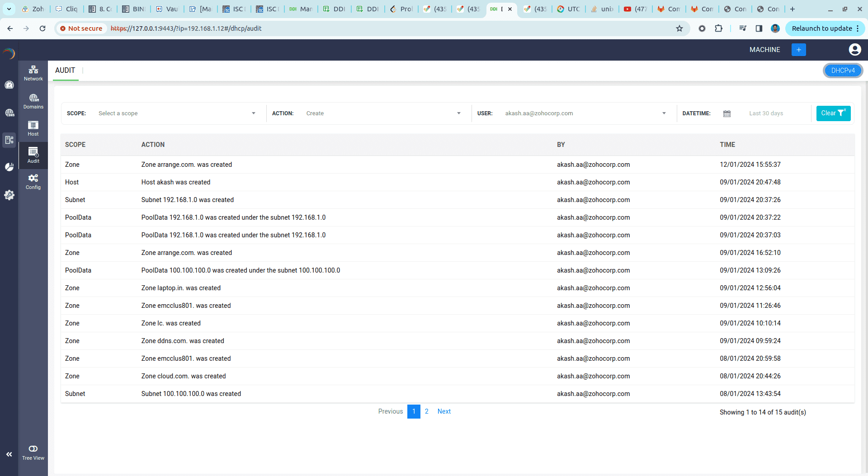868x476 pixels.
Task: Click the Last 30 days datetime field
Action: [766, 113]
